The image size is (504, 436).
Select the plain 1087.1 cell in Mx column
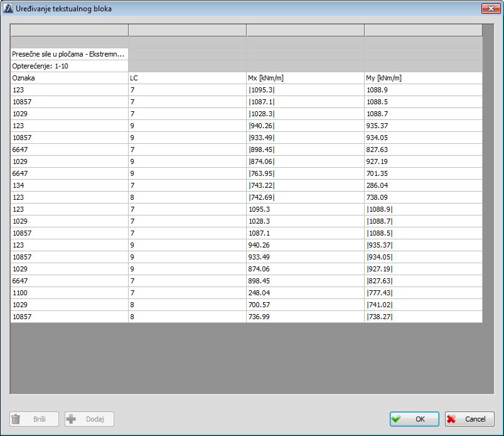click(306, 232)
